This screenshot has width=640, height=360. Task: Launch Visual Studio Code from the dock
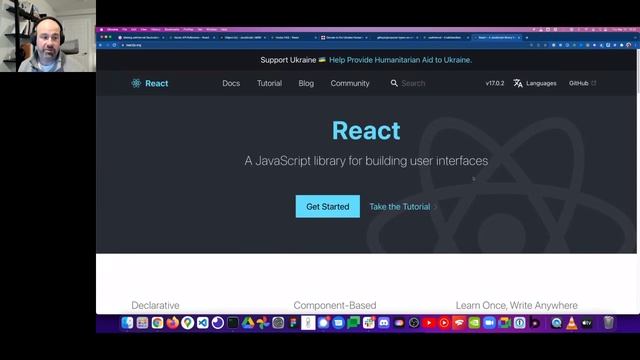202,323
